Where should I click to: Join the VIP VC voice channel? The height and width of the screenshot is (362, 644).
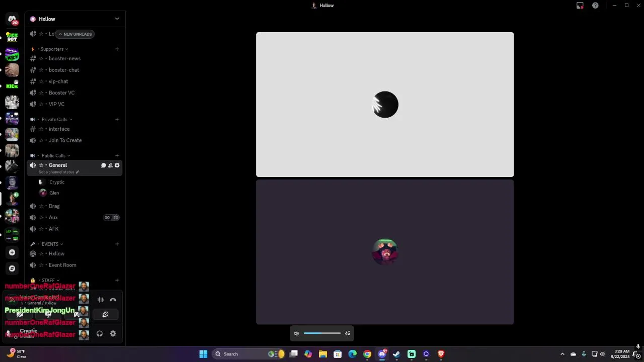point(74,104)
